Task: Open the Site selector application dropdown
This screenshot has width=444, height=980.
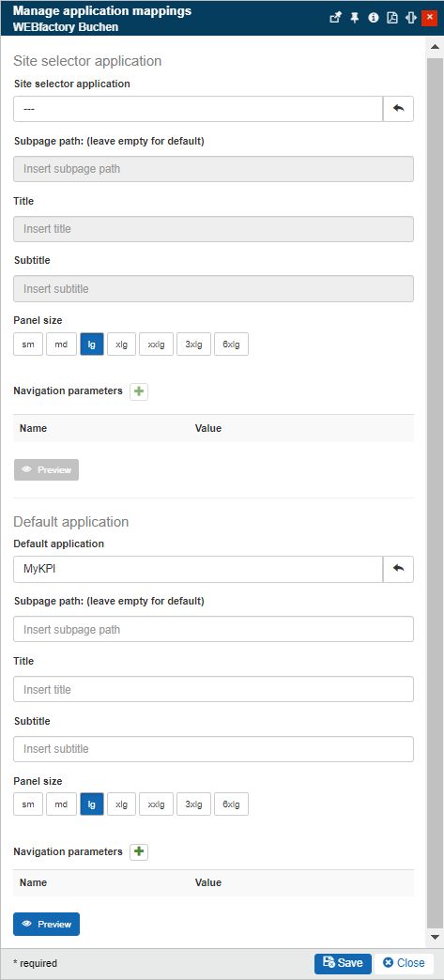Action: tap(198, 109)
